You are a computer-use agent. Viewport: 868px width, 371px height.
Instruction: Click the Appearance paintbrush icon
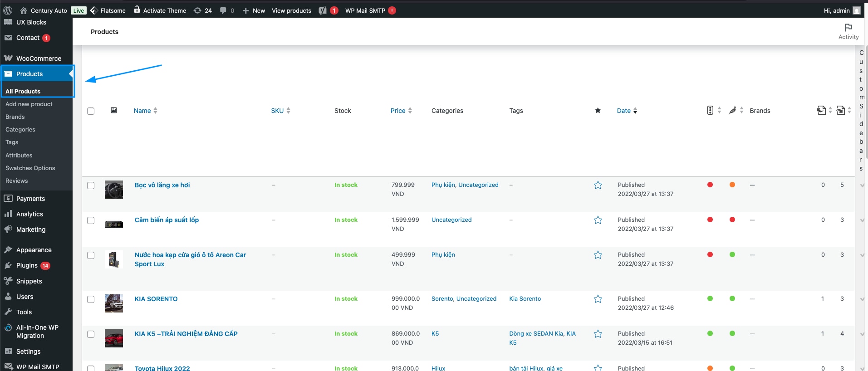click(x=8, y=250)
